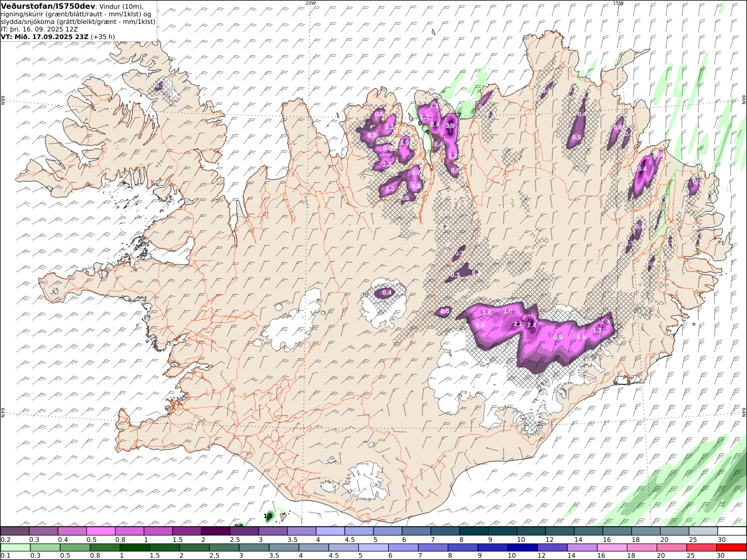
Task: Pick the pale grey 25 snow legend swatch
Action: 703,531
